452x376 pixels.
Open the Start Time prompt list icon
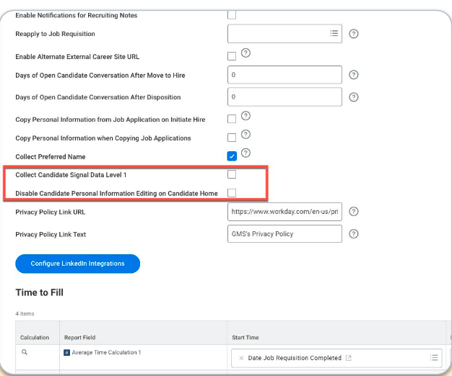pyautogui.click(x=434, y=358)
